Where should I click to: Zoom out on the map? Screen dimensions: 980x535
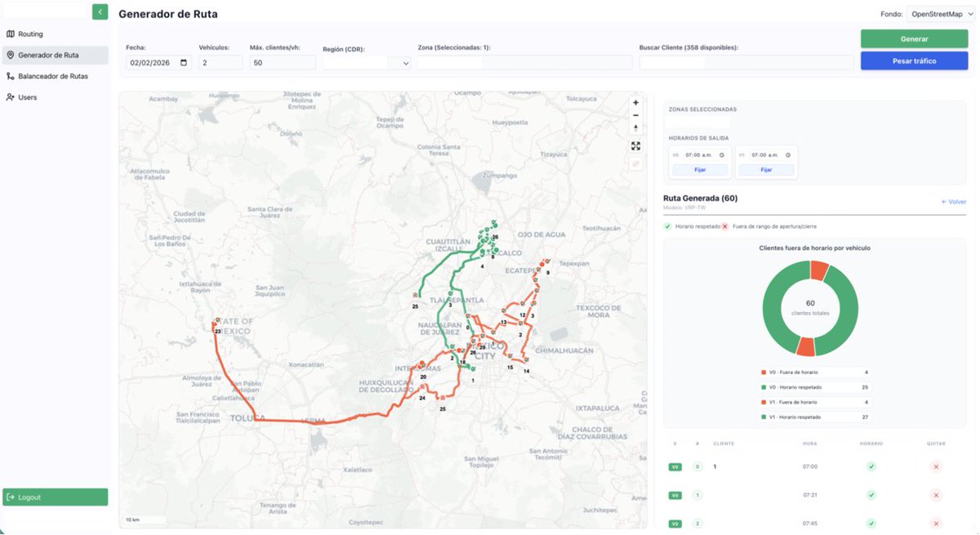point(636,115)
